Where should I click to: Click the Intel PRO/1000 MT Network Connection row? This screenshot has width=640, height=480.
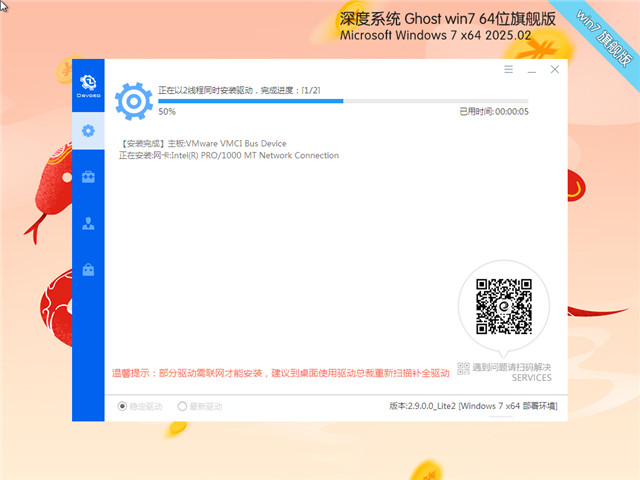[x=229, y=156]
